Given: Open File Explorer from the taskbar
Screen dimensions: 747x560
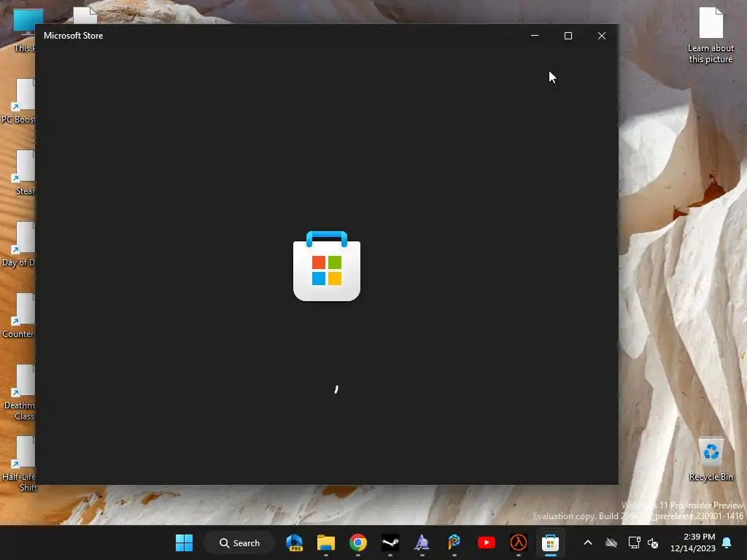Looking at the screenshot, I should [x=326, y=542].
